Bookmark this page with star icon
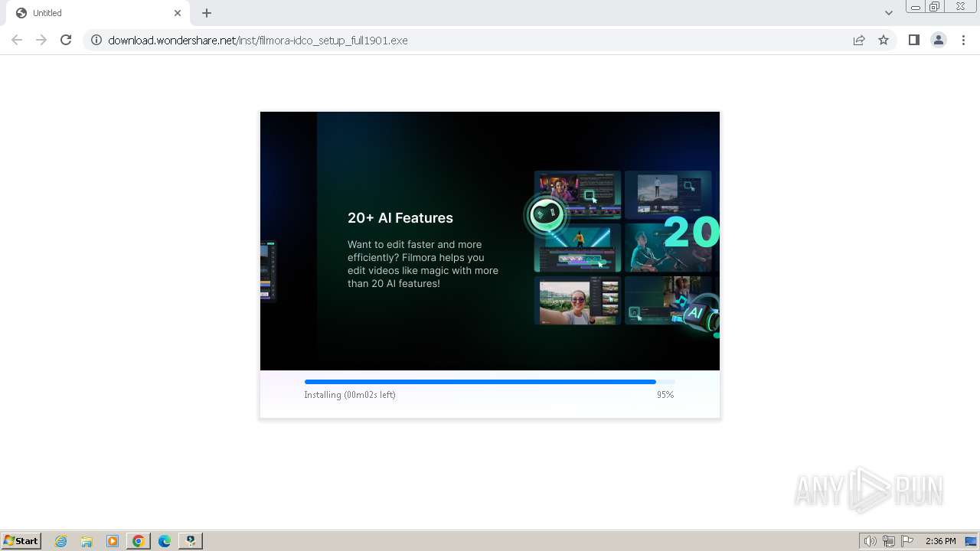 (x=884, y=40)
